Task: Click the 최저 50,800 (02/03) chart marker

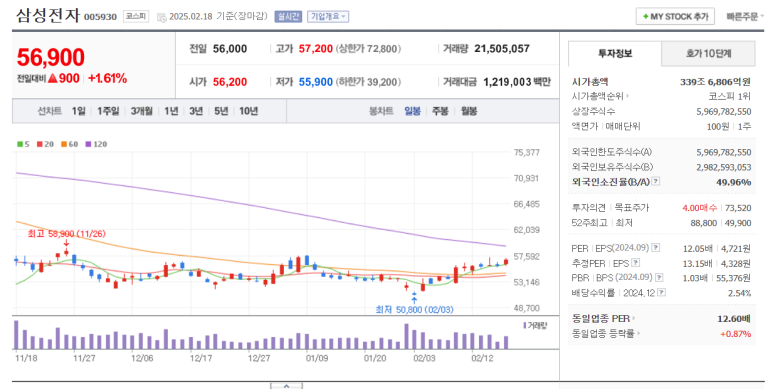Action: click(x=415, y=310)
